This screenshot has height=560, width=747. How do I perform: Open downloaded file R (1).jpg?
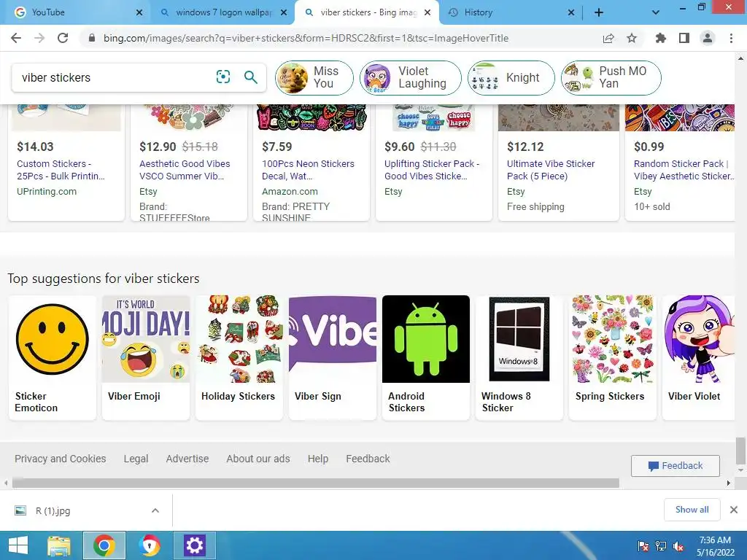(53, 511)
